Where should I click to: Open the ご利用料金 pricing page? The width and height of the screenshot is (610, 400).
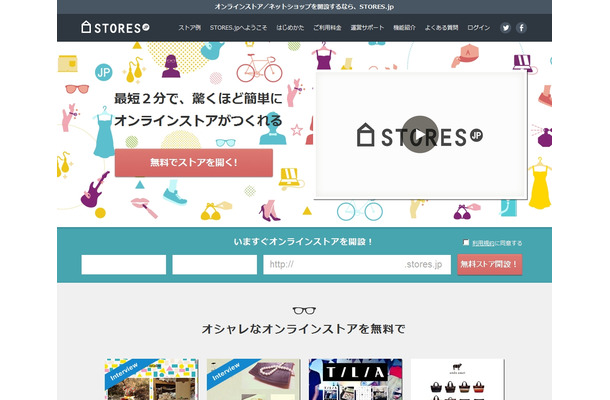coord(327,28)
